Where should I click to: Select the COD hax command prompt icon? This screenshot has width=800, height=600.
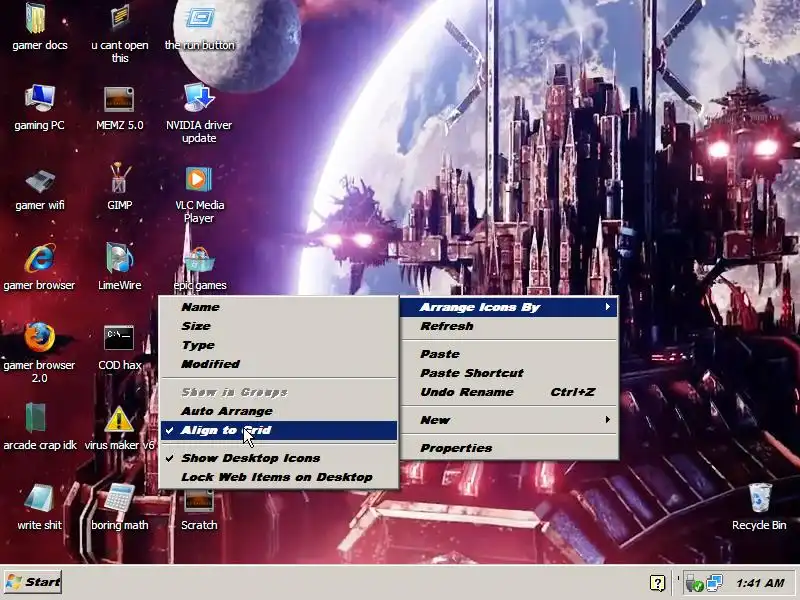point(119,338)
